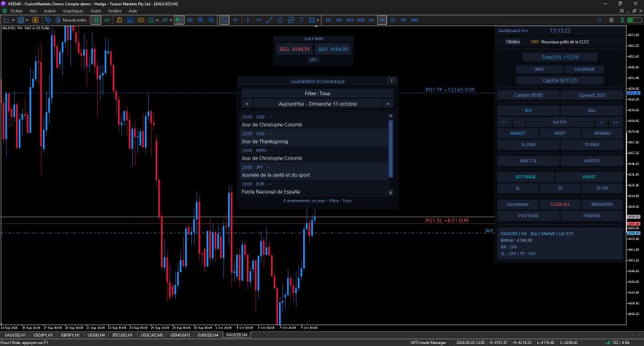Click the Filtre : Tous filter bar
644x346 pixels.
[317, 94]
